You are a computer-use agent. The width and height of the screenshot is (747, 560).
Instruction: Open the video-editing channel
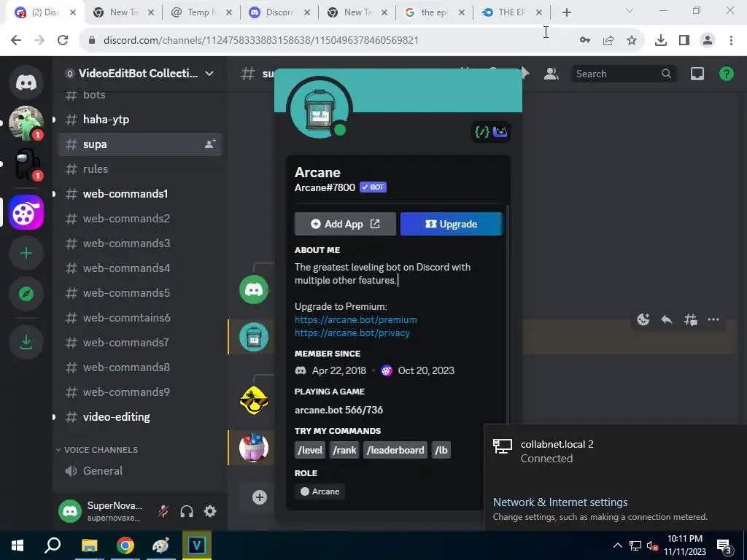[140, 416]
